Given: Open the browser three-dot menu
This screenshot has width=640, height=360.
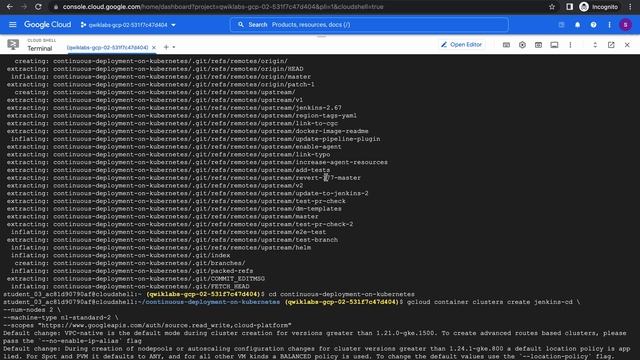Looking at the screenshot, I should [630, 7].
